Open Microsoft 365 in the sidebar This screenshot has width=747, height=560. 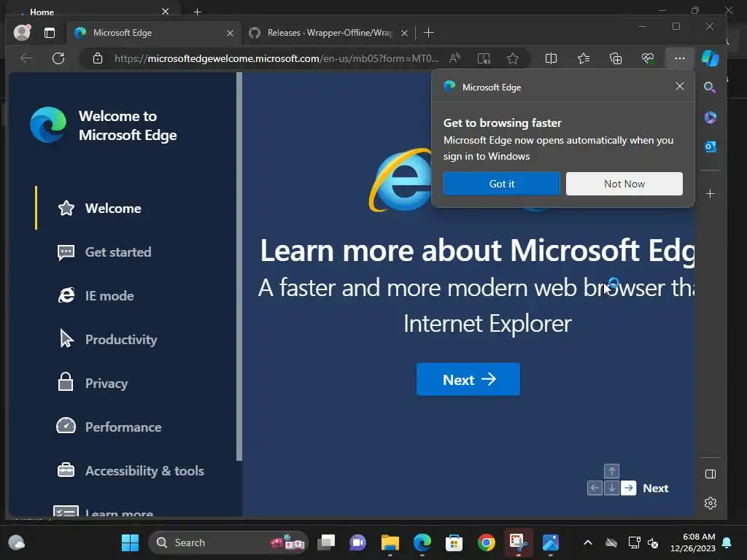[x=710, y=117]
